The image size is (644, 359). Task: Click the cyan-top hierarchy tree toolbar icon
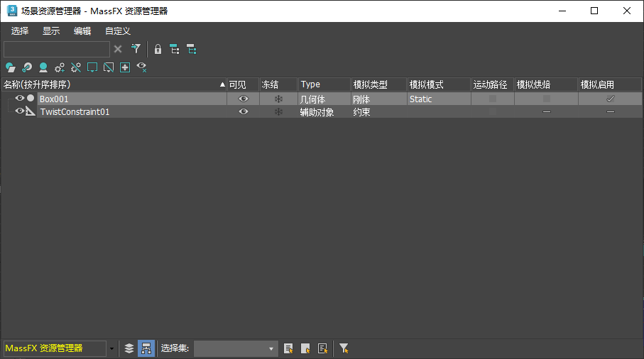click(175, 49)
